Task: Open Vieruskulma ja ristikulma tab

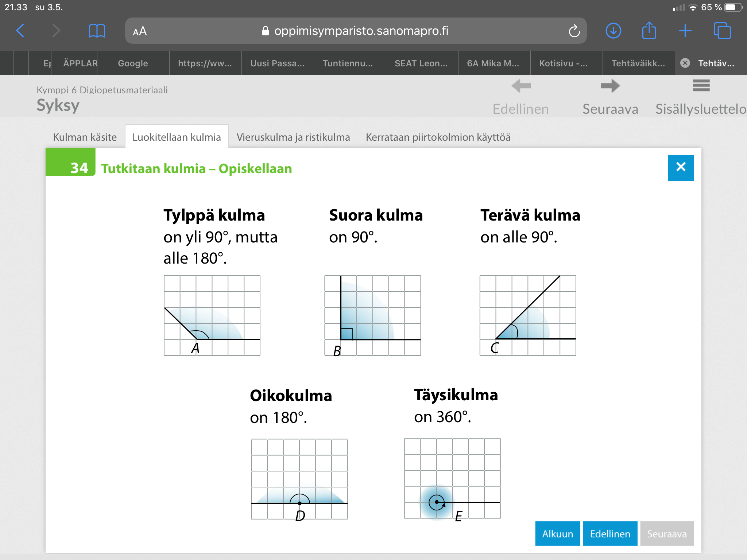Action: pyautogui.click(x=293, y=137)
